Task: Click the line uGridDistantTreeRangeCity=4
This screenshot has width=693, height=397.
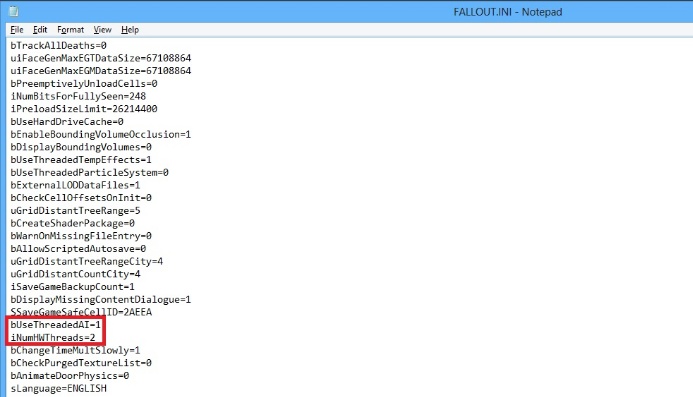Action: [x=87, y=261]
